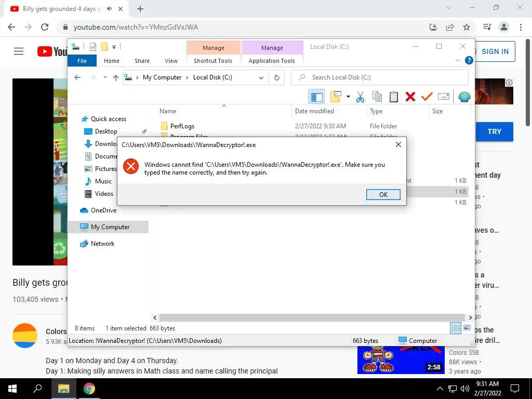Screen dimensions: 532x399
Task: Click the Copy icon in Explorer toolbar
Action: coord(377,97)
